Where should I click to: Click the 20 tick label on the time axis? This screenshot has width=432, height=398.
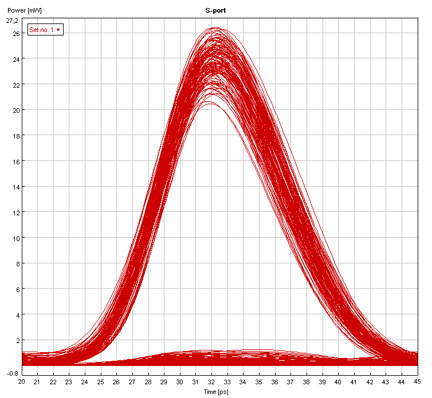tap(22, 382)
